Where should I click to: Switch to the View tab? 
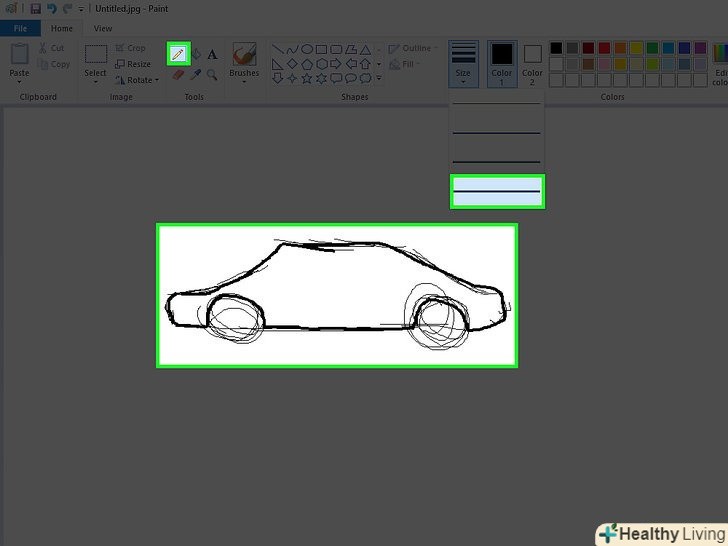click(x=103, y=29)
